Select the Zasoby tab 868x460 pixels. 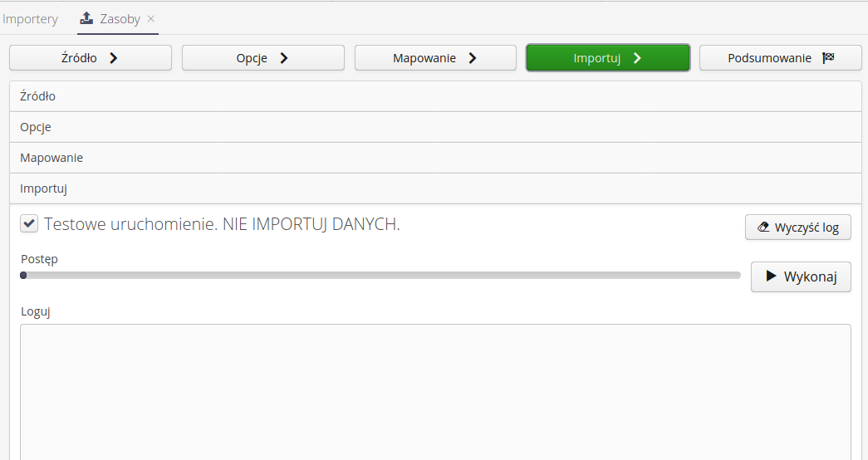pyautogui.click(x=120, y=19)
